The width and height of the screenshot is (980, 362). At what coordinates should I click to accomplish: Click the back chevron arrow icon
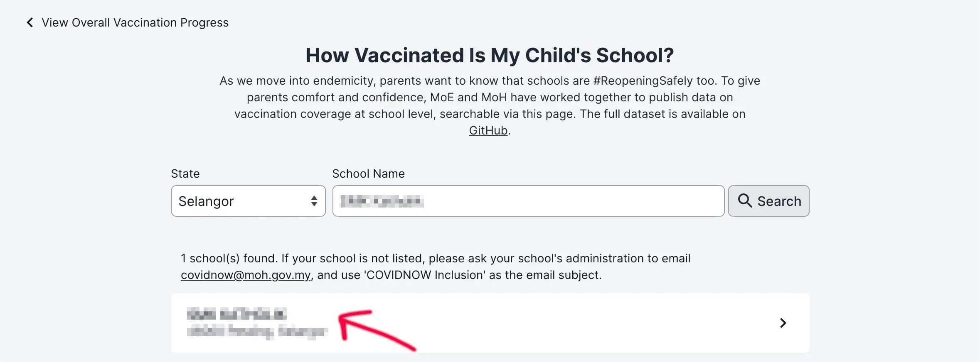pos(30,22)
